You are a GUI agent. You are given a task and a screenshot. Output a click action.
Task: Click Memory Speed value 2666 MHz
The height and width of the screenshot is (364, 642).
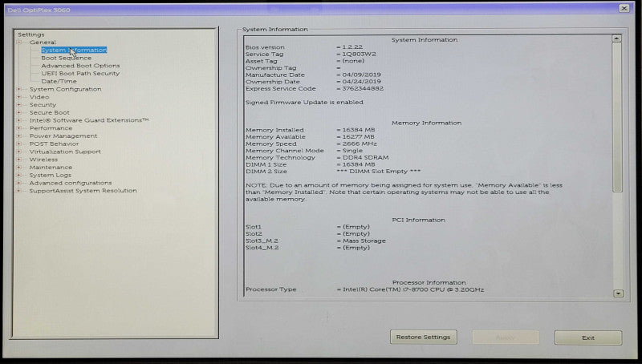point(360,144)
